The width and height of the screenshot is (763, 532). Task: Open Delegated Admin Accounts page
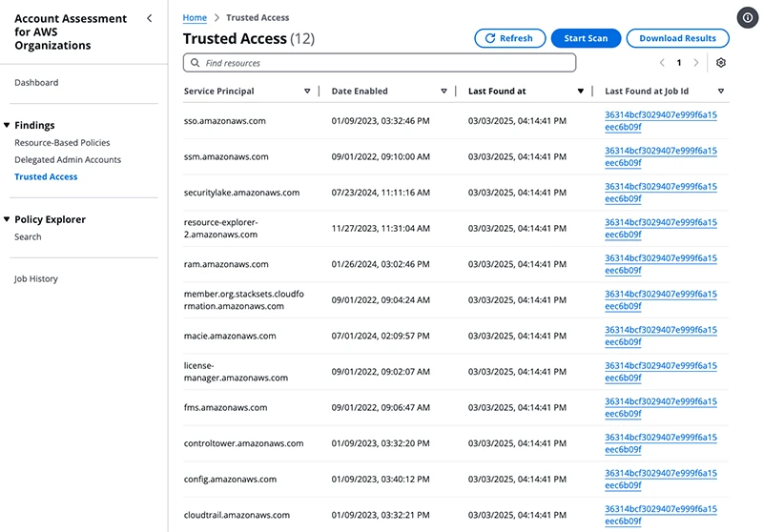[x=68, y=160]
